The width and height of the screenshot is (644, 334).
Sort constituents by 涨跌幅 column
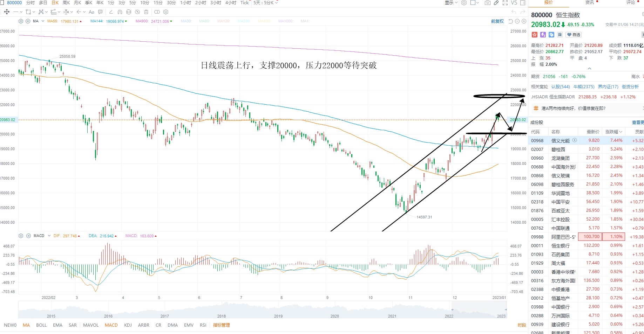click(x=614, y=132)
